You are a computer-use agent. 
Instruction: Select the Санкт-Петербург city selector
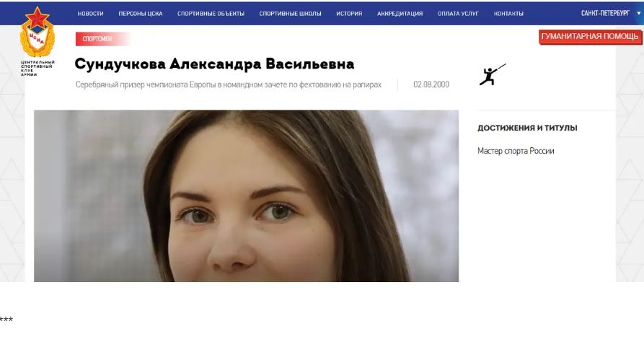pyautogui.click(x=605, y=13)
